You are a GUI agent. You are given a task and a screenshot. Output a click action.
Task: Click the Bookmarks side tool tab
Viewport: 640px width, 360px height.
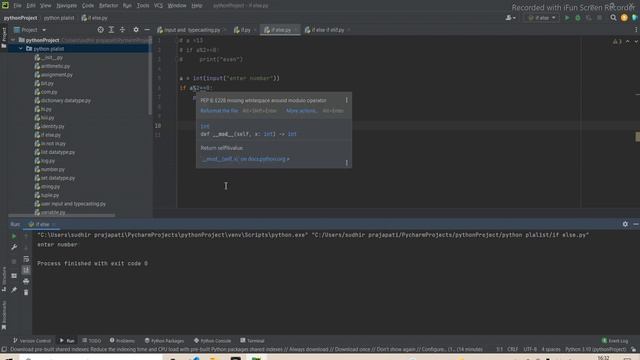[4, 315]
